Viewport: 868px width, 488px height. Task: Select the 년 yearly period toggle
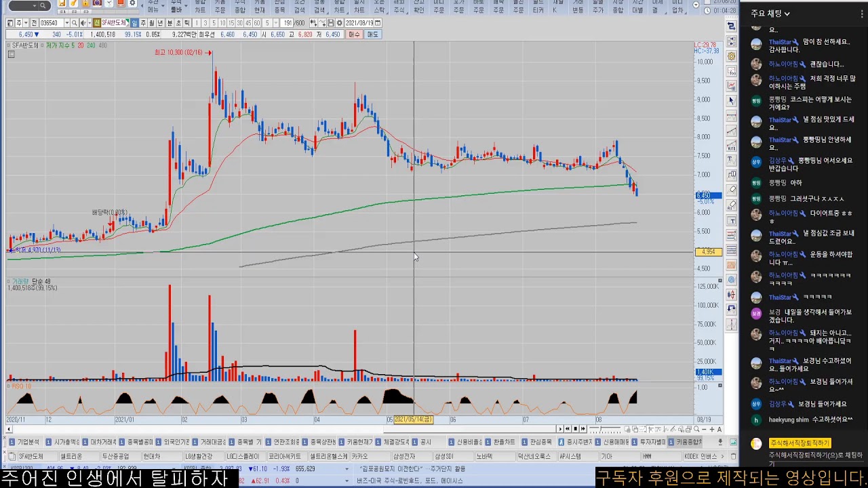160,23
